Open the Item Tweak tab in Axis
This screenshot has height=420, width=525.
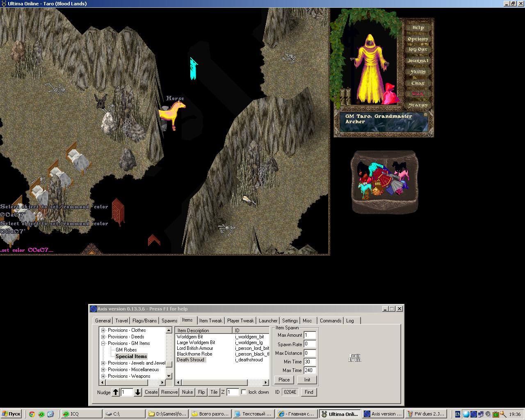(211, 321)
